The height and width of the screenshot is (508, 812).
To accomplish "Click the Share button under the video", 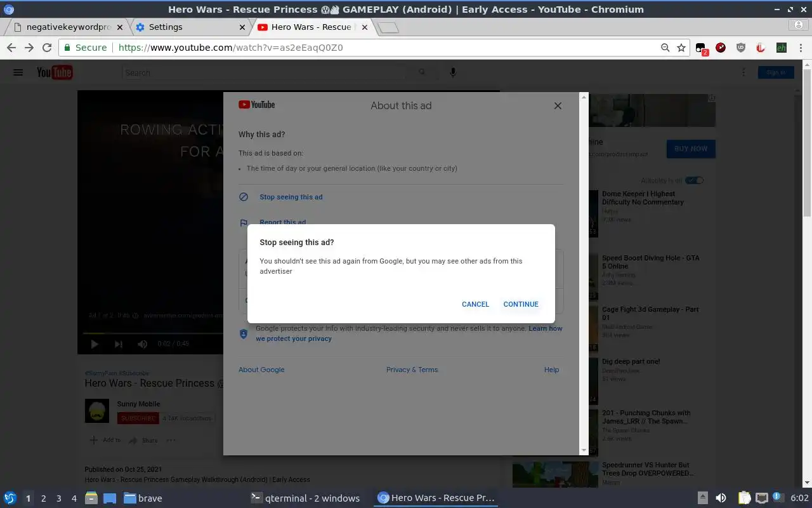I will pyautogui.click(x=143, y=440).
